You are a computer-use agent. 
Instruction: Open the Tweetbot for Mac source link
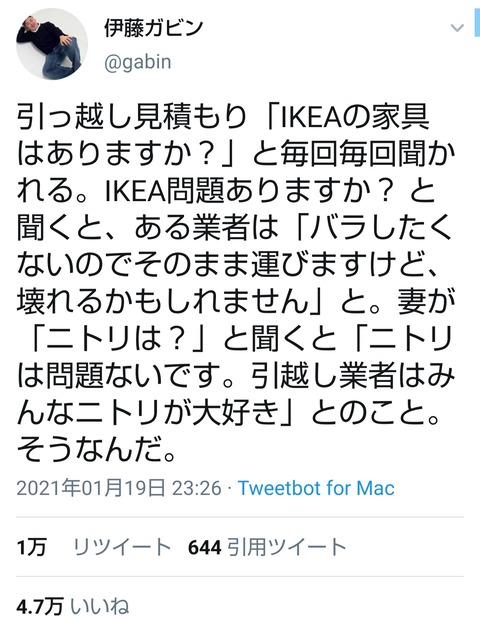point(316,488)
